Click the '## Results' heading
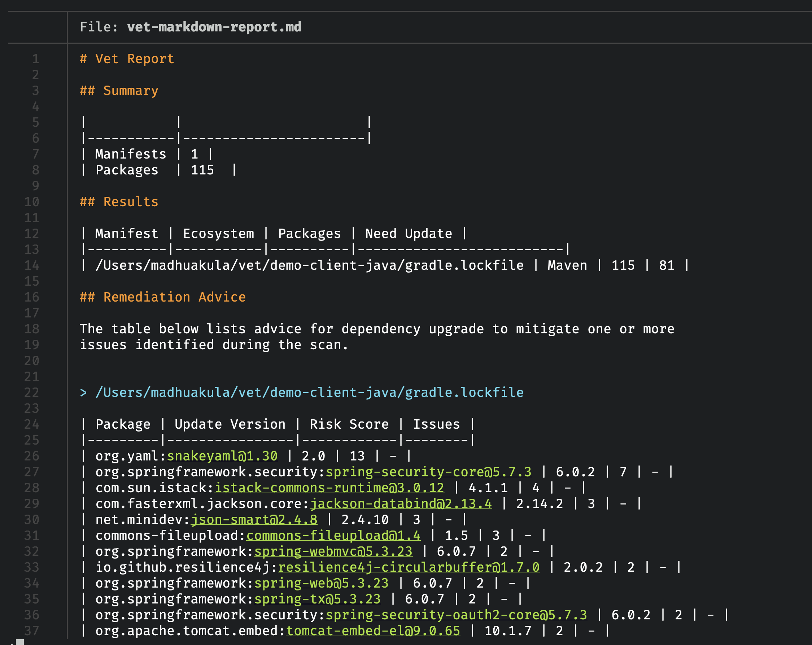This screenshot has height=645, width=812. click(x=119, y=202)
